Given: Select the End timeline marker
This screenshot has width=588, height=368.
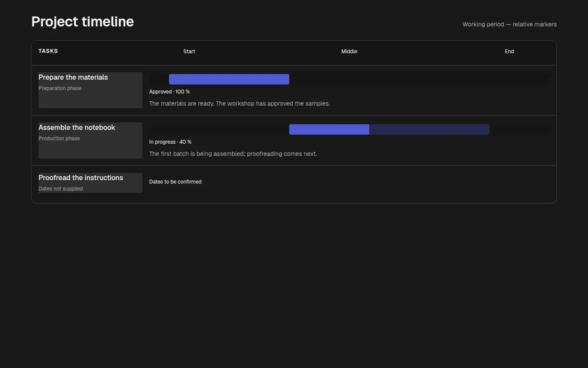Looking at the screenshot, I should click(x=509, y=51).
